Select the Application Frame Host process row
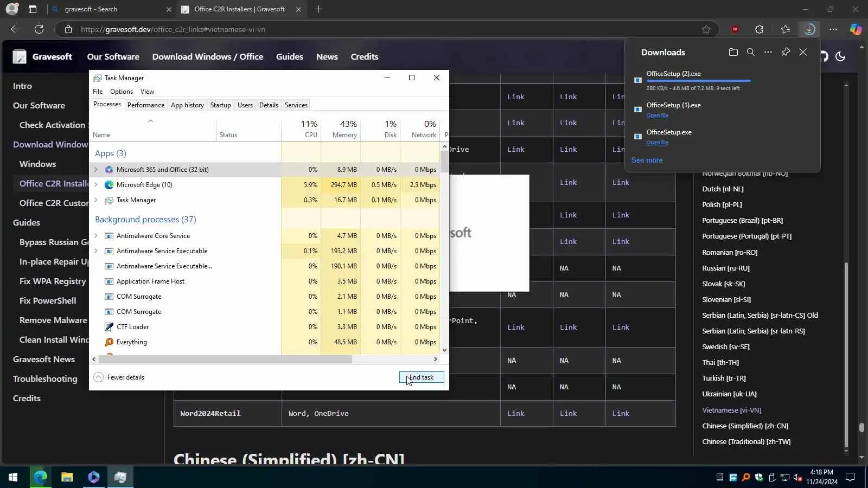The width and height of the screenshot is (868, 488). pyautogui.click(x=266, y=281)
